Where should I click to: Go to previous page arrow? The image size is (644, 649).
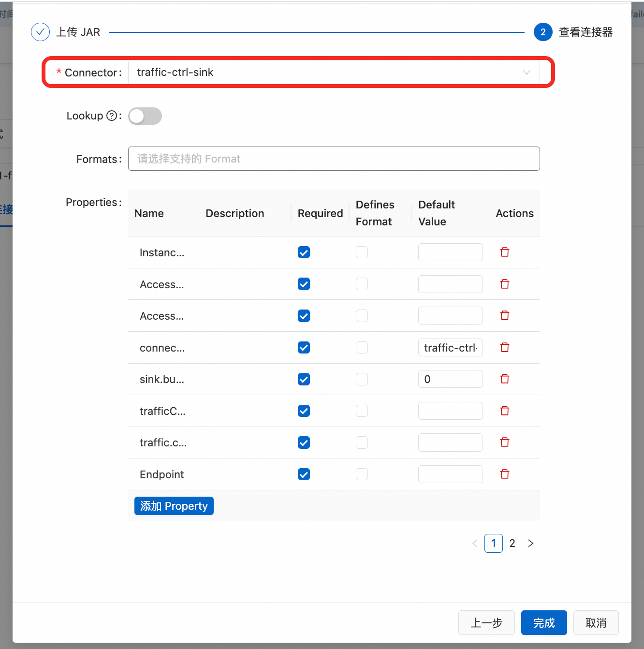click(x=475, y=543)
